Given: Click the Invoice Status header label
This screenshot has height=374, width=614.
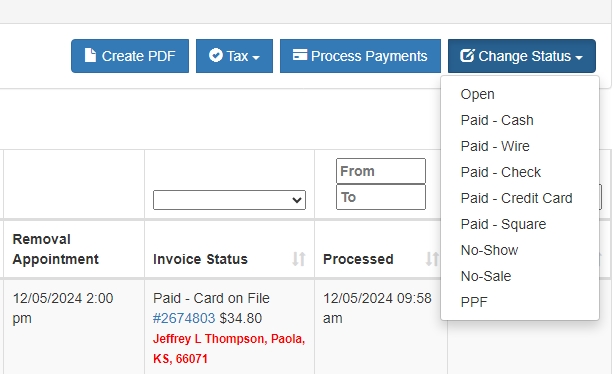Looking at the screenshot, I should [200, 259].
